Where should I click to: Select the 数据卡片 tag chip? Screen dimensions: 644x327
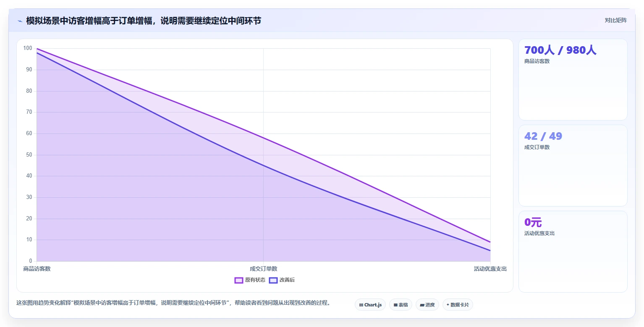click(x=458, y=305)
